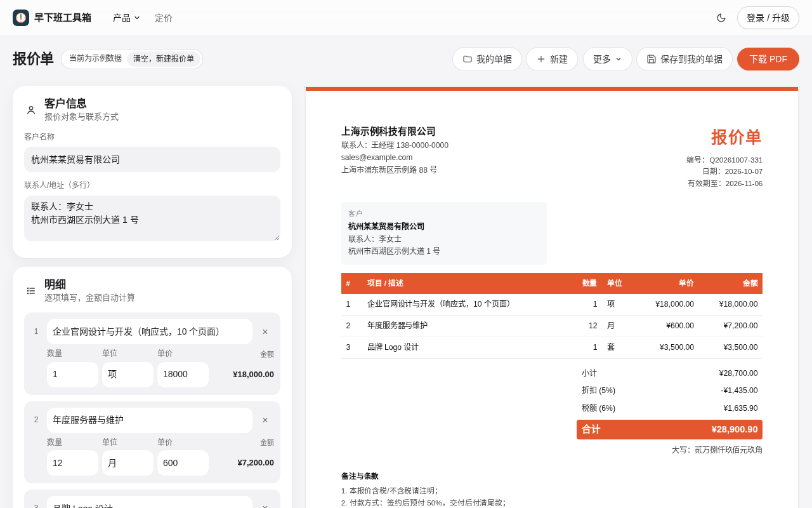This screenshot has width=812, height=508.
Task: Edit the 联系人/地址 multiline textarea
Action: tap(152, 218)
